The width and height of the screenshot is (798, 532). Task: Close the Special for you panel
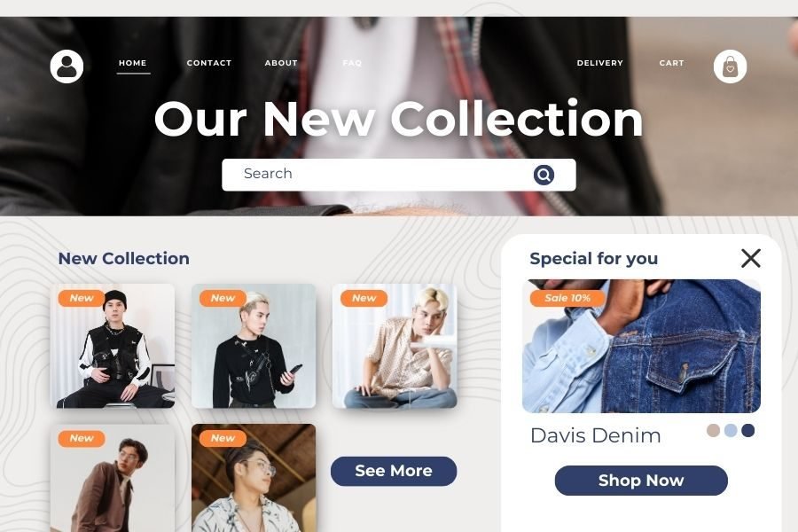coord(751,258)
